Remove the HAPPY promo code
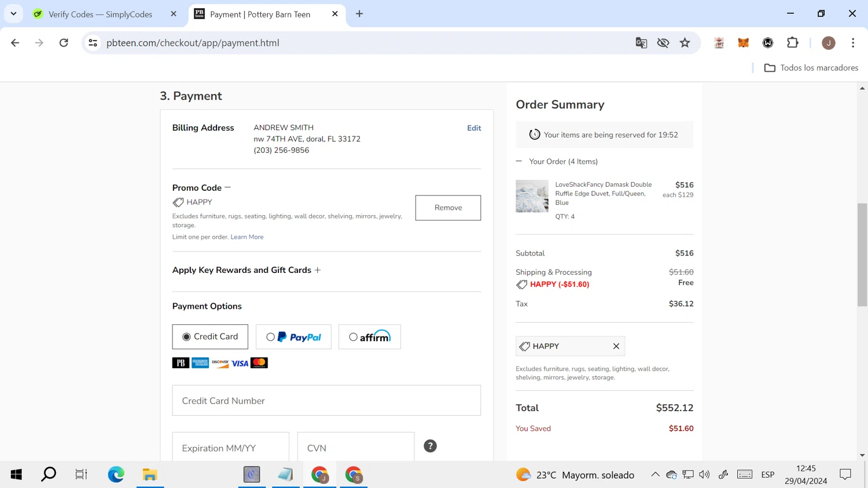 [x=448, y=208]
